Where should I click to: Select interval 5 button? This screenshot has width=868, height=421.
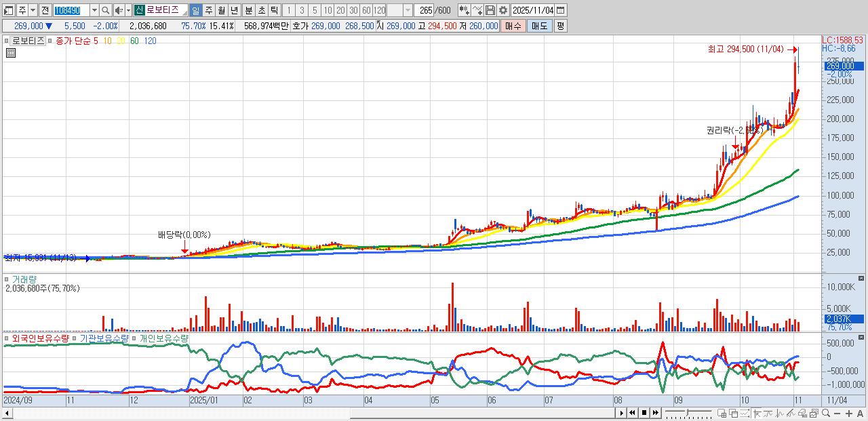315,10
